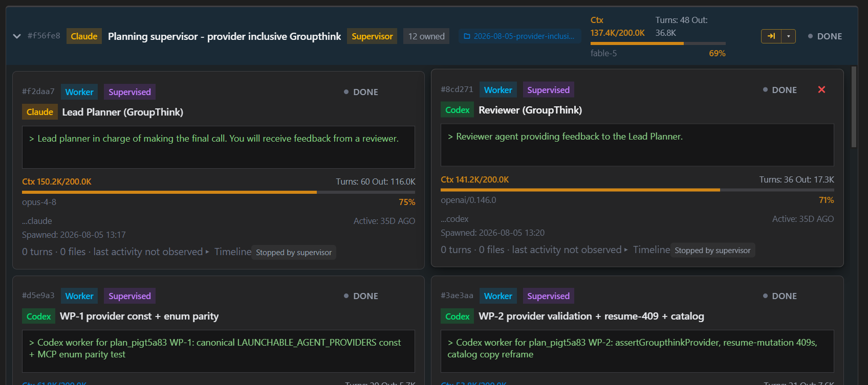
Task: Click the Reviewer context bar at 71%
Action: point(637,190)
